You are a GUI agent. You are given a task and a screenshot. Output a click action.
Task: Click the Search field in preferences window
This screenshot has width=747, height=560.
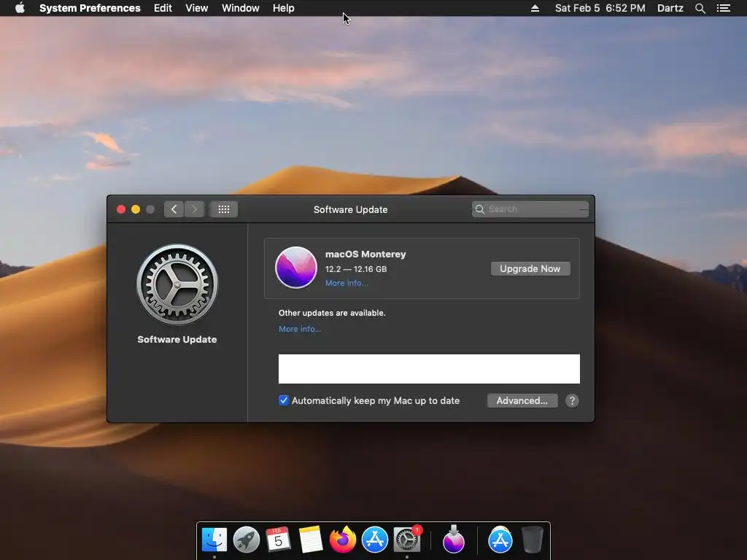pos(530,209)
